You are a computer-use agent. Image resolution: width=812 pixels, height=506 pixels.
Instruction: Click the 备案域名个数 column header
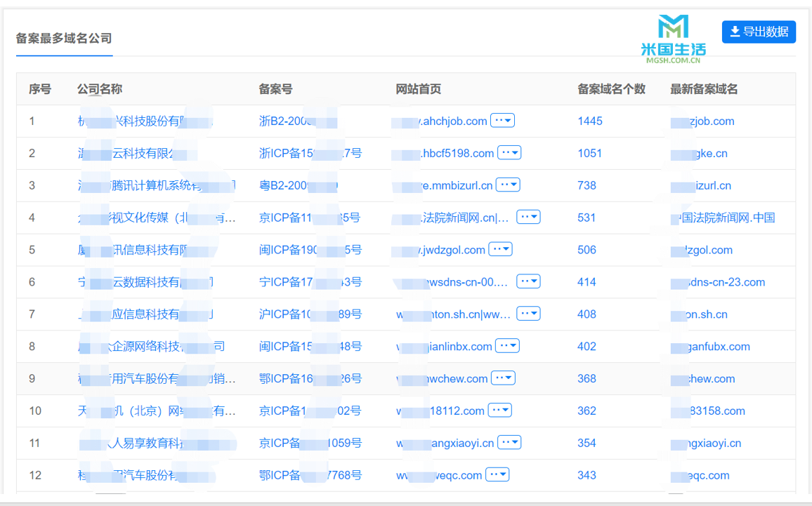[611, 89]
